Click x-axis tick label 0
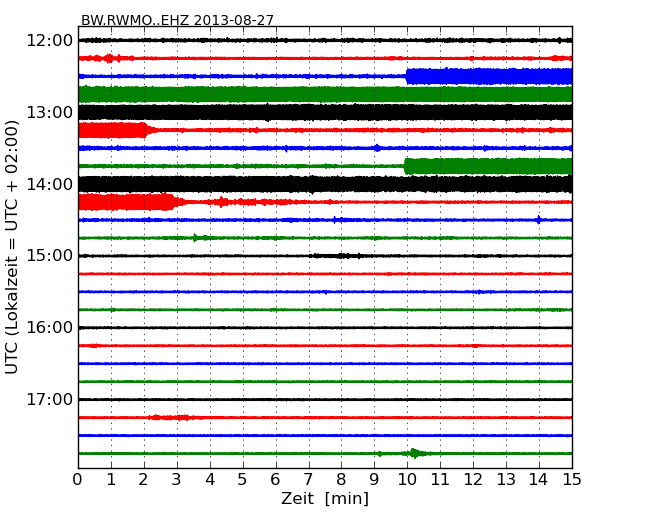650x520 pixels. [78, 480]
